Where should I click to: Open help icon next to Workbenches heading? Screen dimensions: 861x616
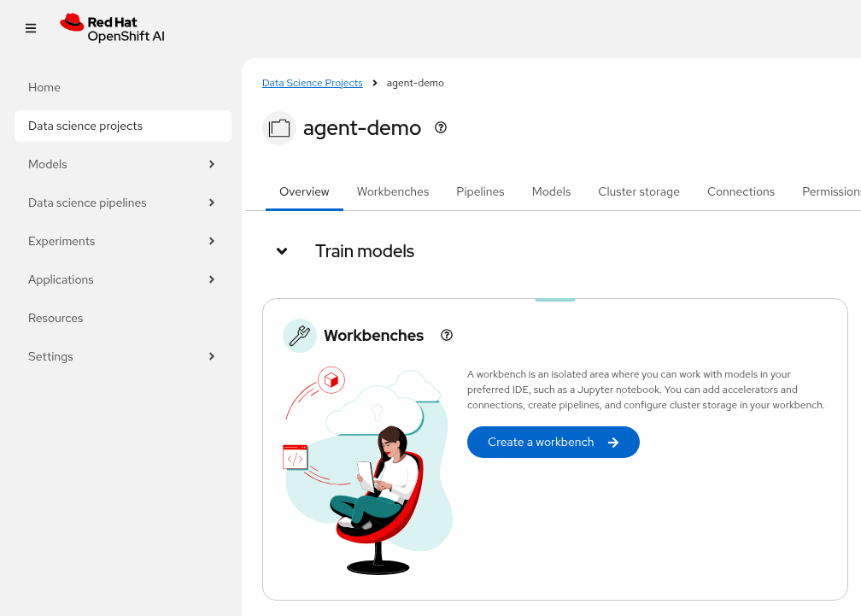[x=447, y=335]
